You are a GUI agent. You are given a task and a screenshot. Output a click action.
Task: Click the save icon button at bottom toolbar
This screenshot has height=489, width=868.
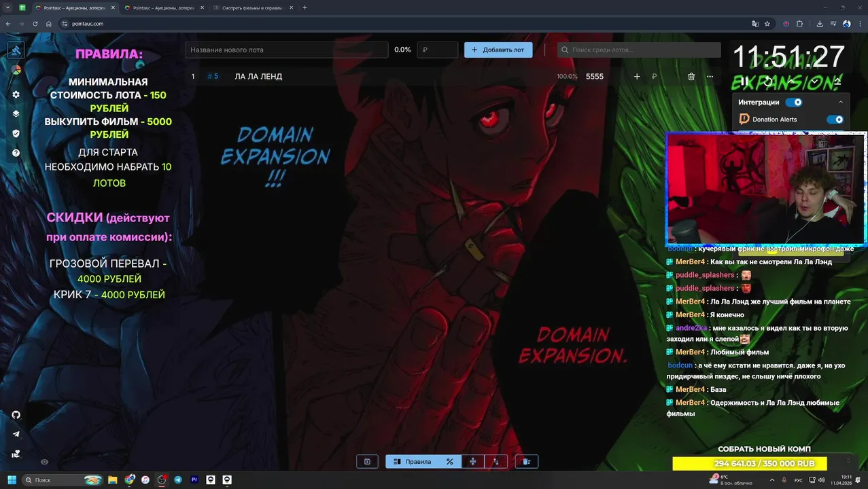[367, 462]
